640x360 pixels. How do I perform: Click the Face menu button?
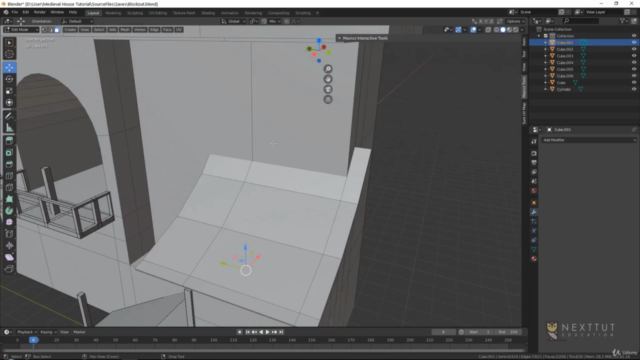pyautogui.click(x=167, y=30)
